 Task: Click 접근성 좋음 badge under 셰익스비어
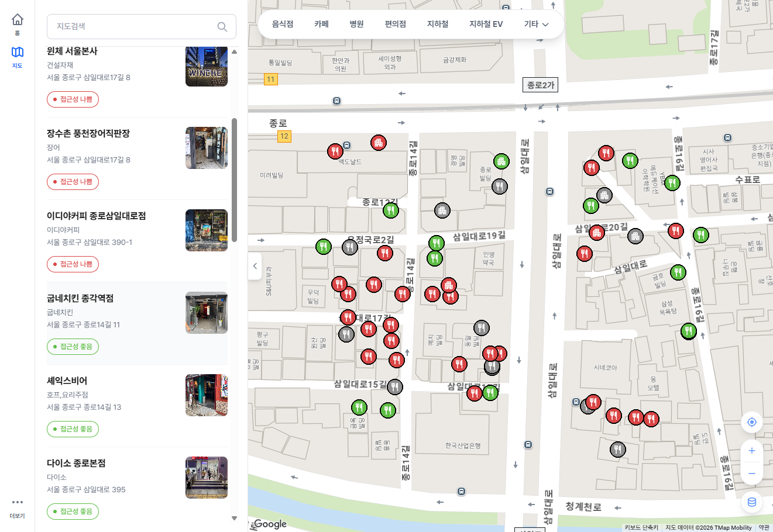coord(73,429)
